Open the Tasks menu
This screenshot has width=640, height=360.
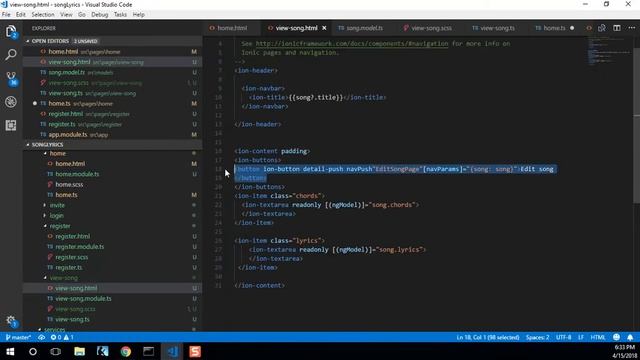[x=120, y=14]
